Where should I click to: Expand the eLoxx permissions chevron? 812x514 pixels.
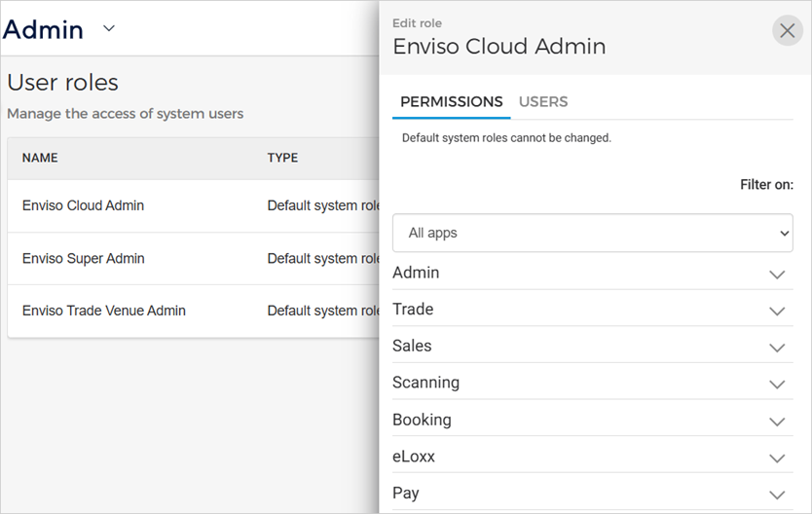click(x=776, y=458)
